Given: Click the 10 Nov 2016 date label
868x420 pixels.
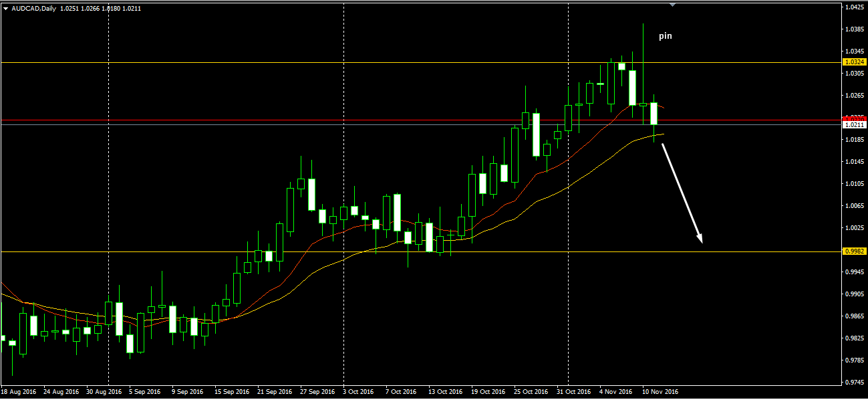Looking at the screenshot, I should 660,392.
